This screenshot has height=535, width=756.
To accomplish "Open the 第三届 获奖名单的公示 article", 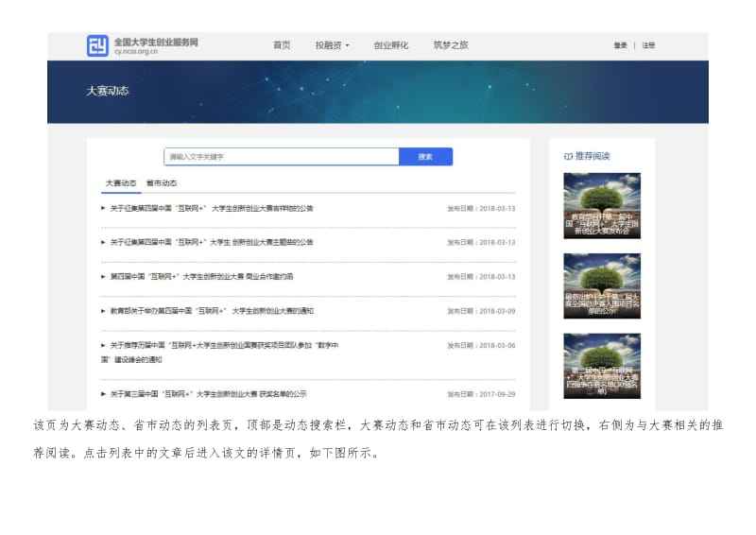I will pyautogui.click(x=208, y=394).
